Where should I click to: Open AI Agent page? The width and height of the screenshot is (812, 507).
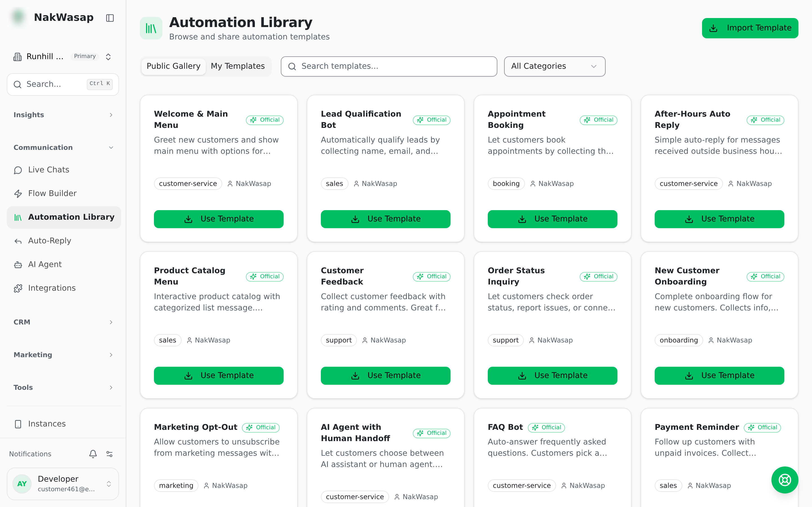click(64, 264)
